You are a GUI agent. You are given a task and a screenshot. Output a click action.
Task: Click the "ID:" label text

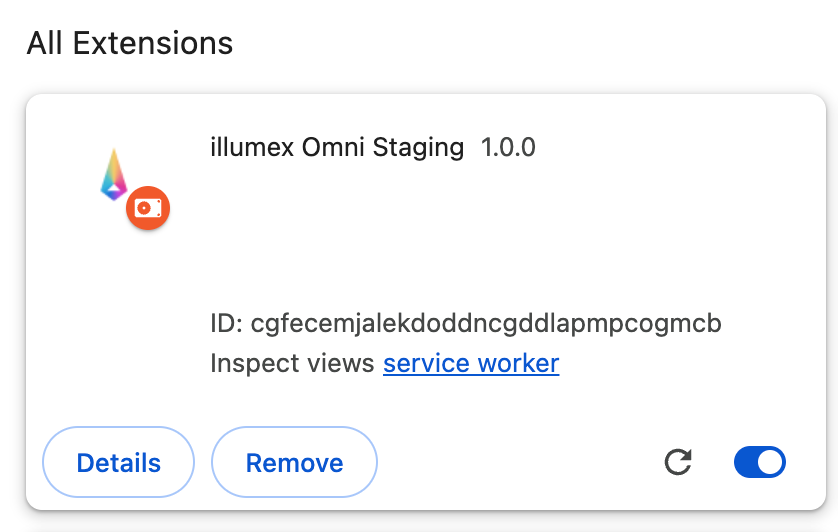[x=226, y=324]
